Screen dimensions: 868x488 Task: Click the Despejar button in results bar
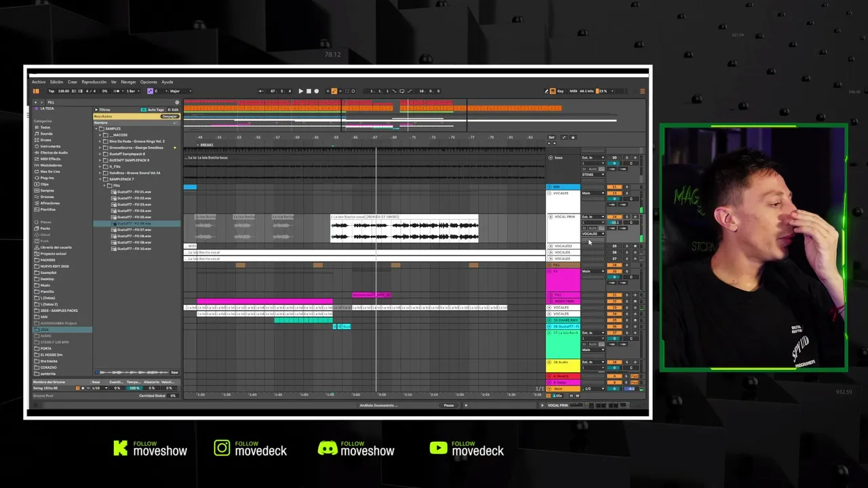tap(169, 117)
